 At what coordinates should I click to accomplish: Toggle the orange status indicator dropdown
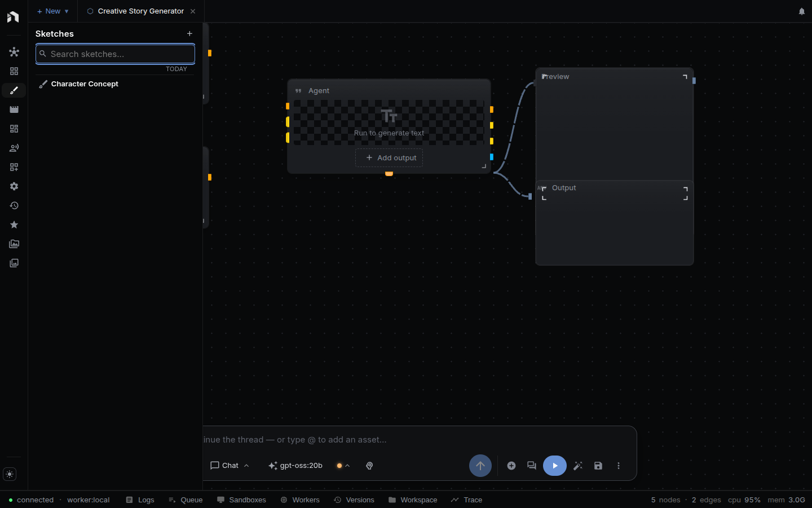pyautogui.click(x=343, y=466)
